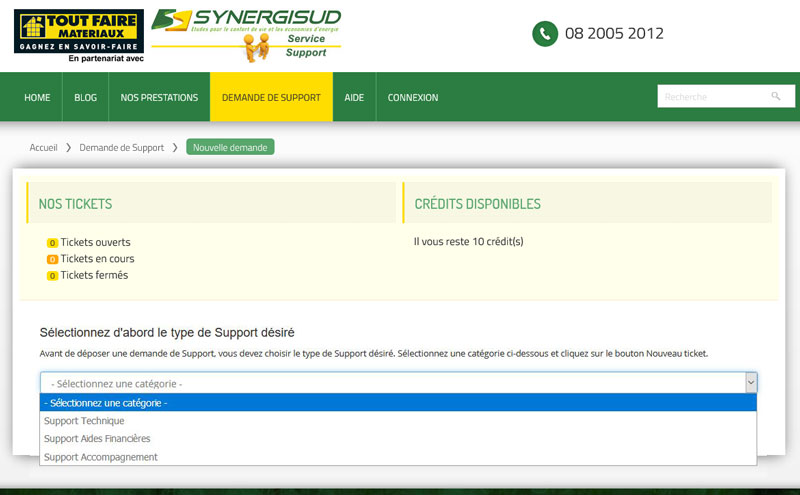Select the DEMANDE DE SUPPORT tab
Viewport: 800px width, 495px height.
pos(271,98)
